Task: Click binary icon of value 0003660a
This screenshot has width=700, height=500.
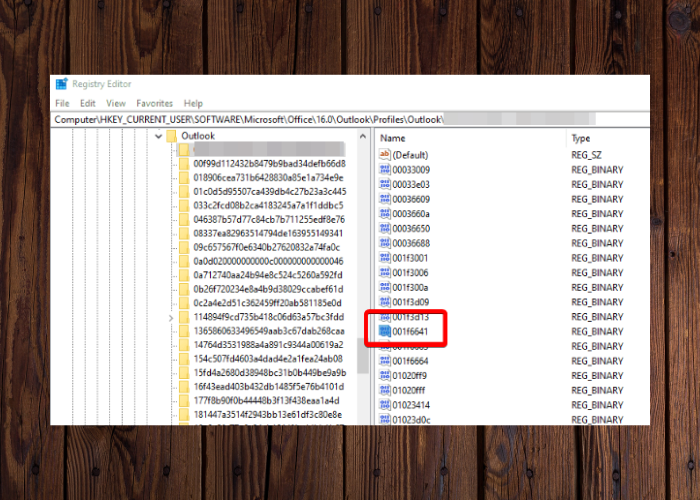Action: tap(384, 213)
